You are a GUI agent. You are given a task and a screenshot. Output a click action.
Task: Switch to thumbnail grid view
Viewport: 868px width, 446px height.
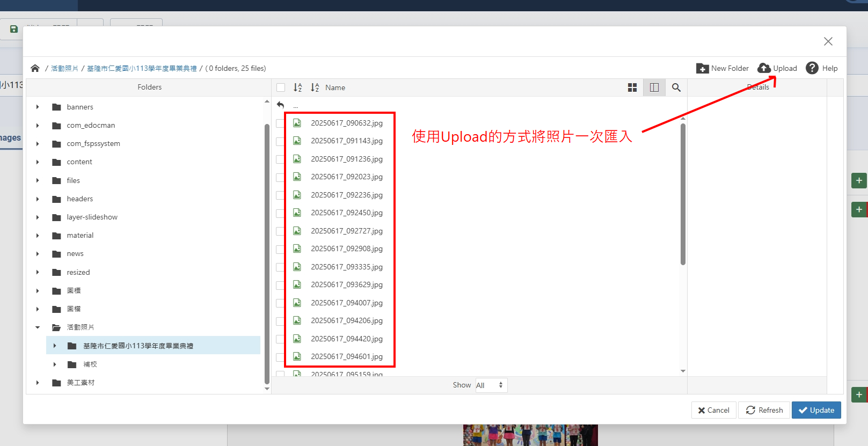632,87
